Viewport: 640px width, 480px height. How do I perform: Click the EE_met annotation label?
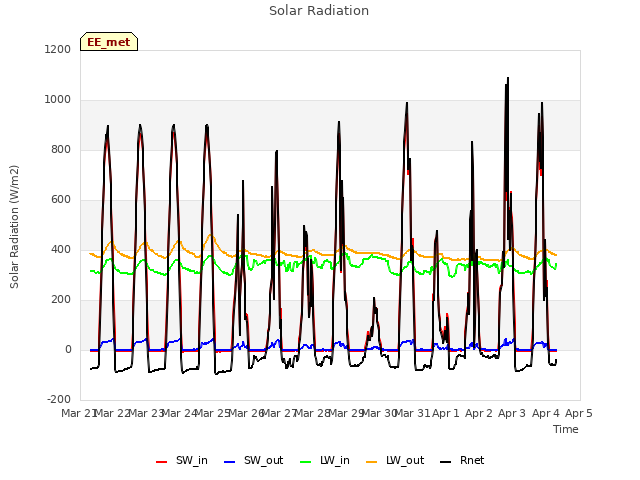(x=109, y=42)
